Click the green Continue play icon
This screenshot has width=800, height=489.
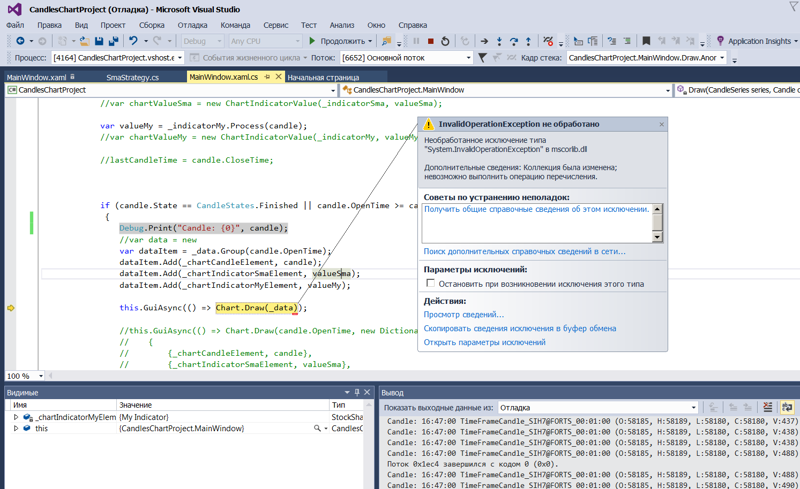pyautogui.click(x=312, y=41)
